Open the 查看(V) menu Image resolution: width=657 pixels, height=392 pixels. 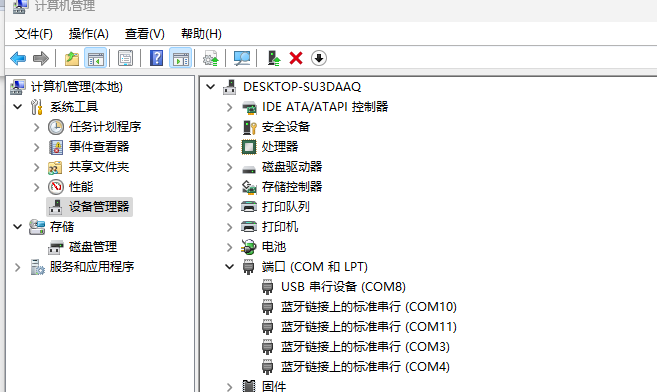(x=145, y=34)
